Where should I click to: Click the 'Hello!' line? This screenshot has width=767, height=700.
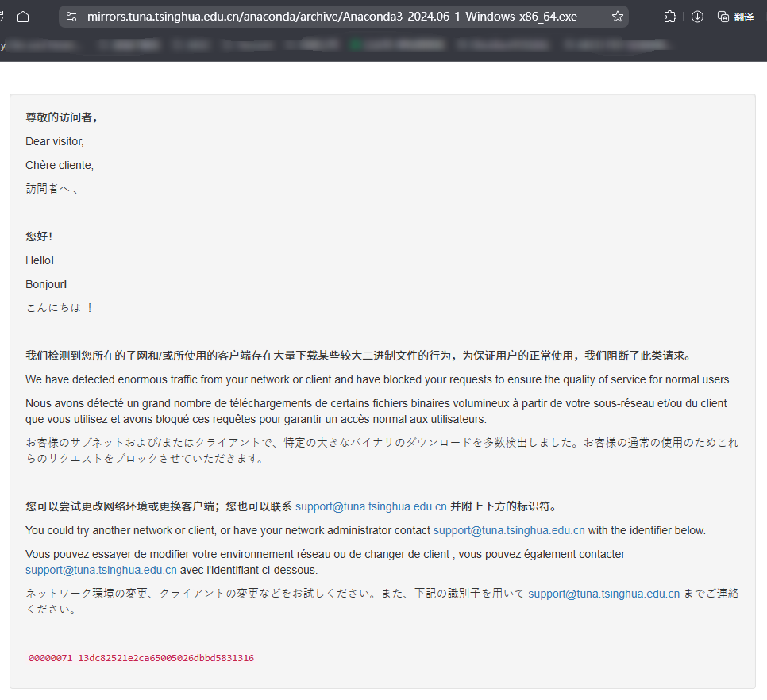tap(40, 260)
